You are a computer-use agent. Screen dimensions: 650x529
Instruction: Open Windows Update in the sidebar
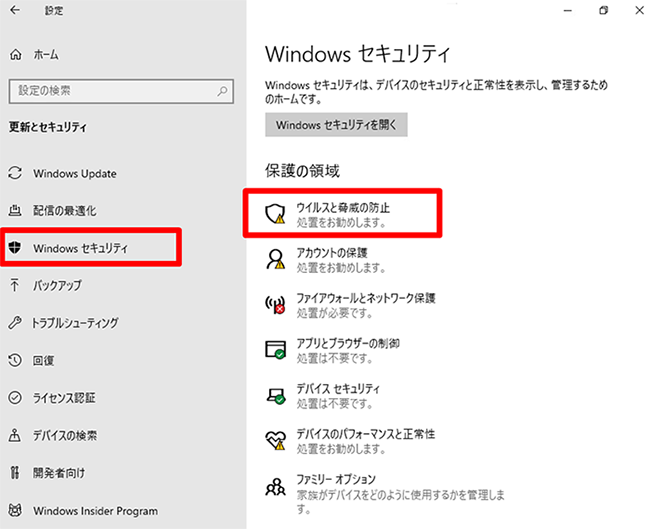click(75, 173)
